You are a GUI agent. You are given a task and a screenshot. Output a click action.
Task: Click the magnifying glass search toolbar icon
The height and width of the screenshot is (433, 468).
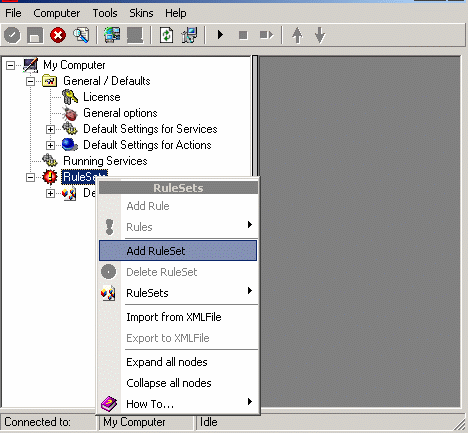[81, 35]
